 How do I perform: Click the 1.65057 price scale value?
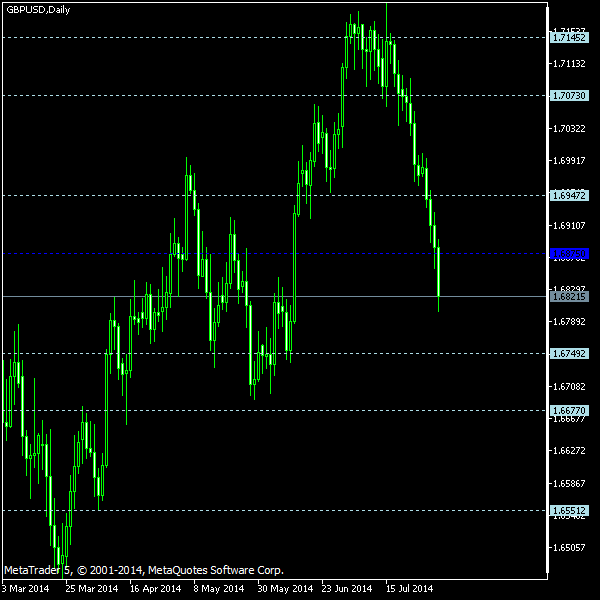tap(569, 548)
